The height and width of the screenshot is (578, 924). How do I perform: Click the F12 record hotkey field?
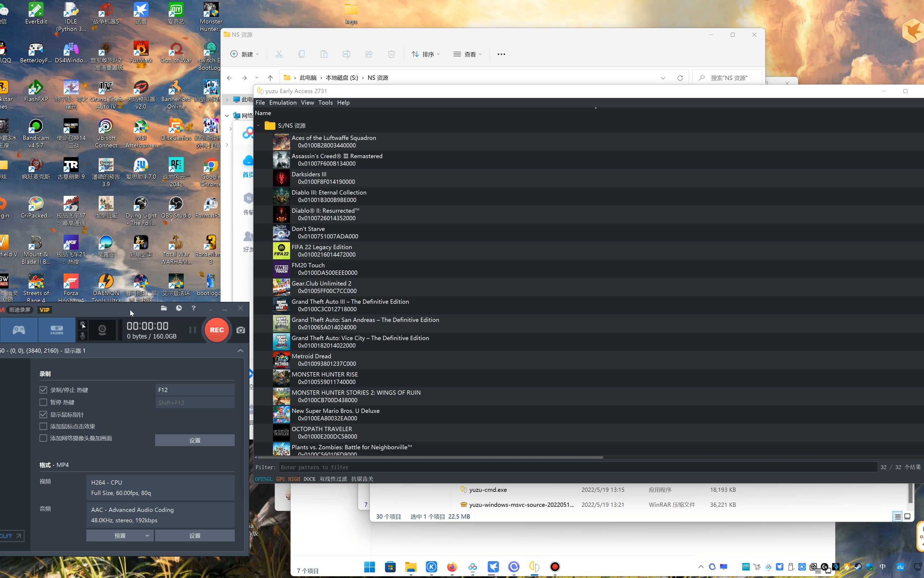[195, 390]
